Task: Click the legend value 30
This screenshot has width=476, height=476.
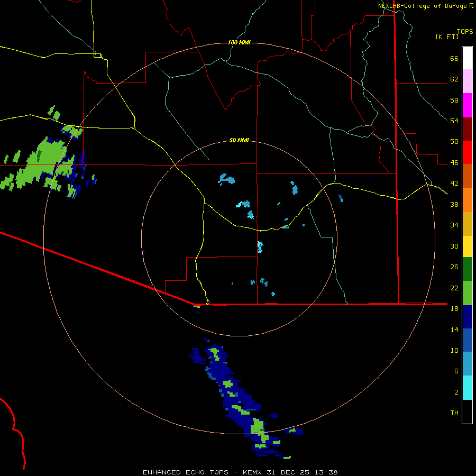Action: coord(454,246)
